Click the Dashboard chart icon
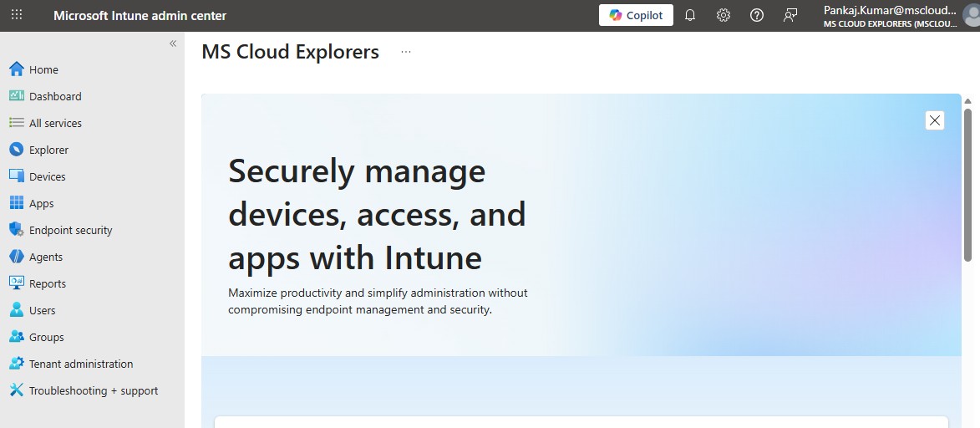Viewport: 980px width, 428px height. click(x=16, y=96)
